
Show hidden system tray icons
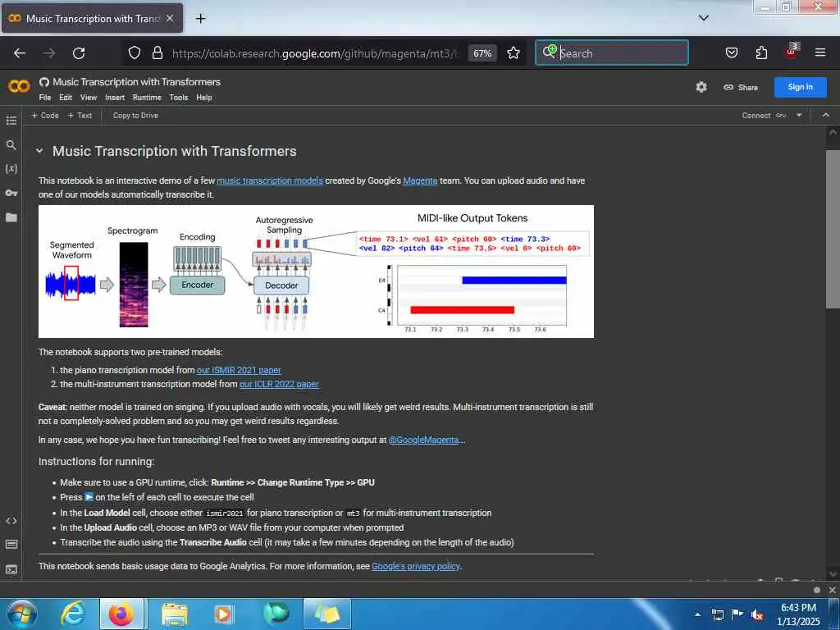(697, 614)
